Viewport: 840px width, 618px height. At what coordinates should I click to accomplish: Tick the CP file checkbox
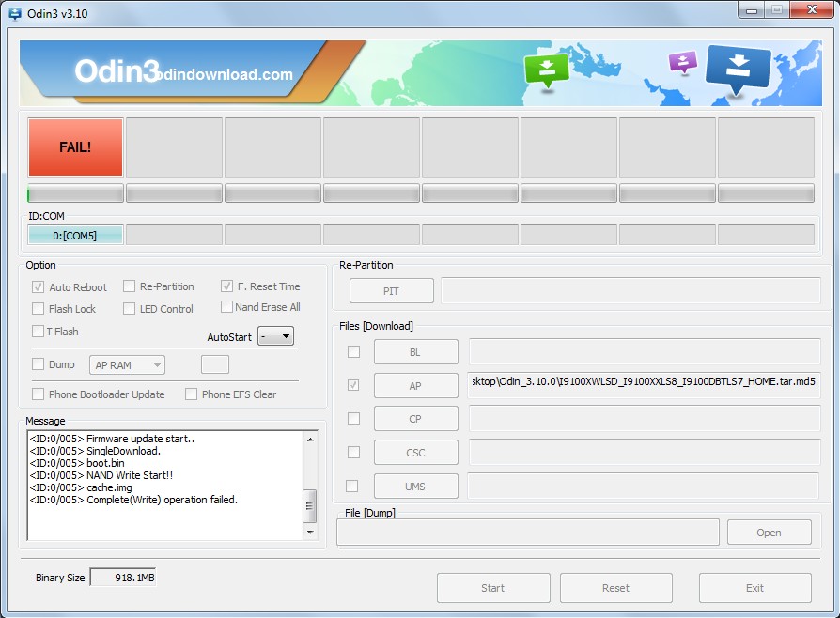(353, 418)
